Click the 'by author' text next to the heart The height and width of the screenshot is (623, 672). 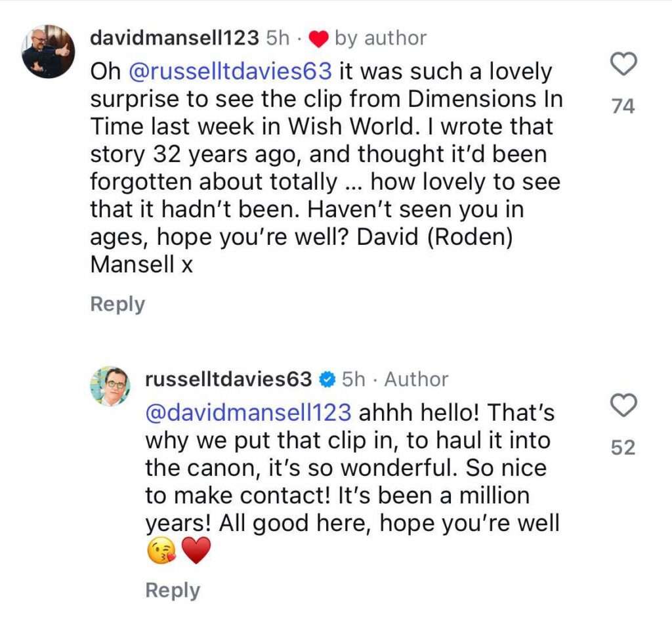[381, 39]
